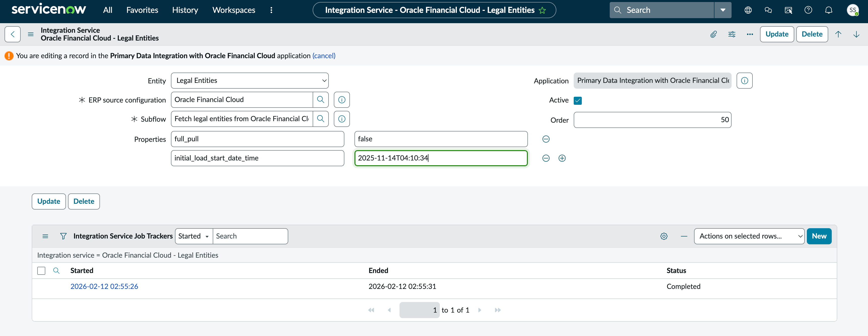Click the paperclip manage attachments icon
The height and width of the screenshot is (336, 868).
coord(713,34)
